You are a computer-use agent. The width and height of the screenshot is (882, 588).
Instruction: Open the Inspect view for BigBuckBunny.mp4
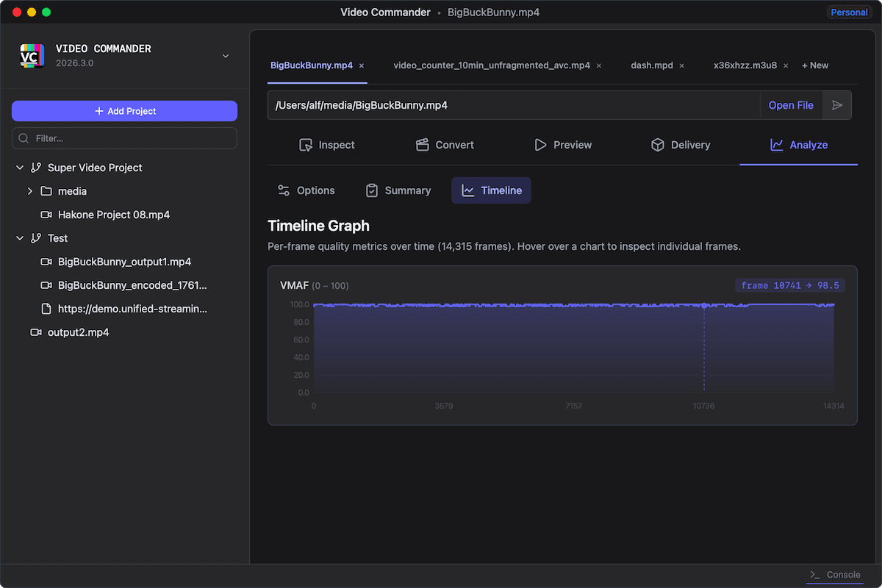[328, 145]
